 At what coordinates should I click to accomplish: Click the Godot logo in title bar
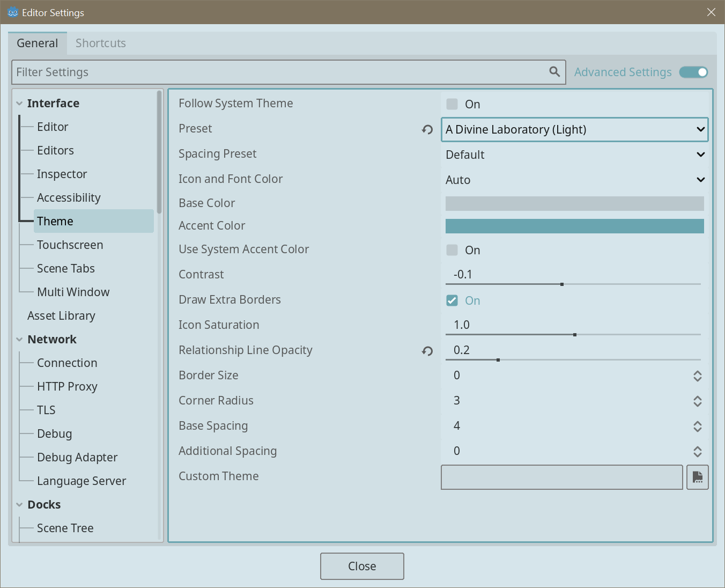(13, 12)
